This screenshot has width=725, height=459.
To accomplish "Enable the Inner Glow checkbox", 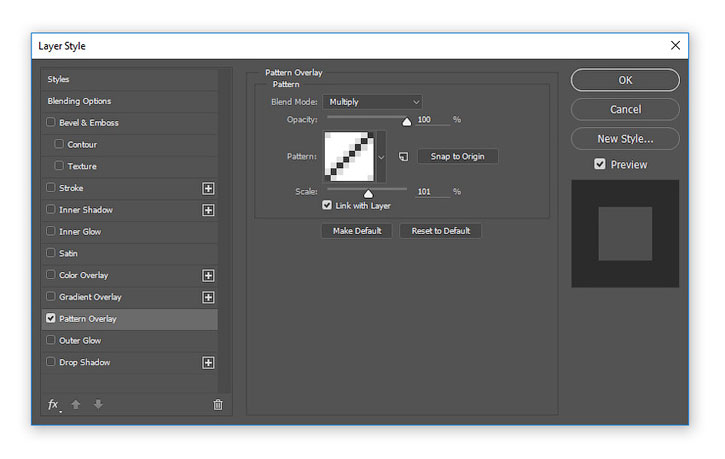I will tap(50, 231).
